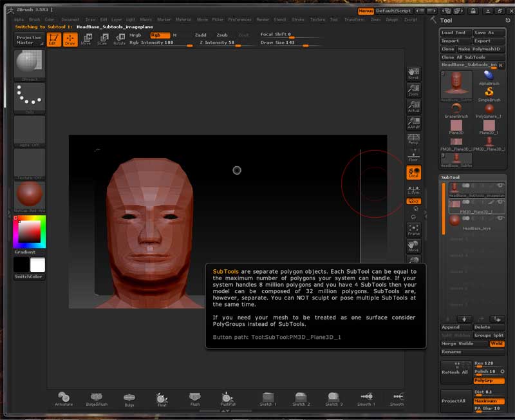Toggle Local transformations

coord(413,173)
